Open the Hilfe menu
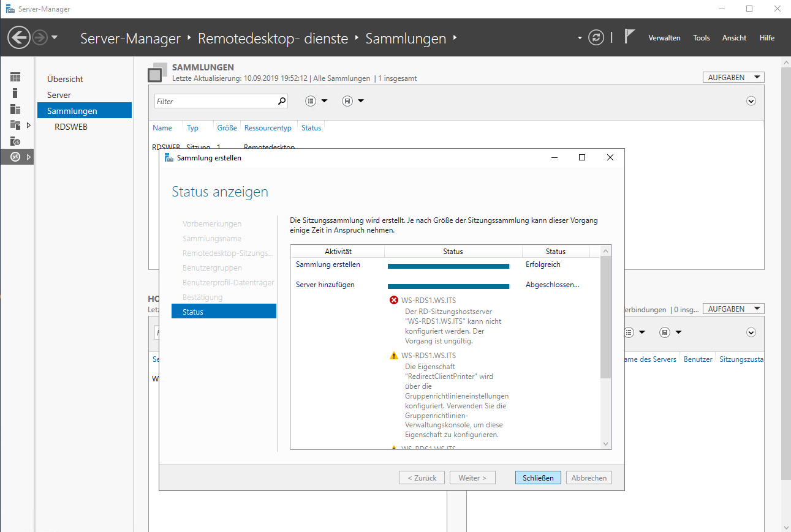 point(767,38)
